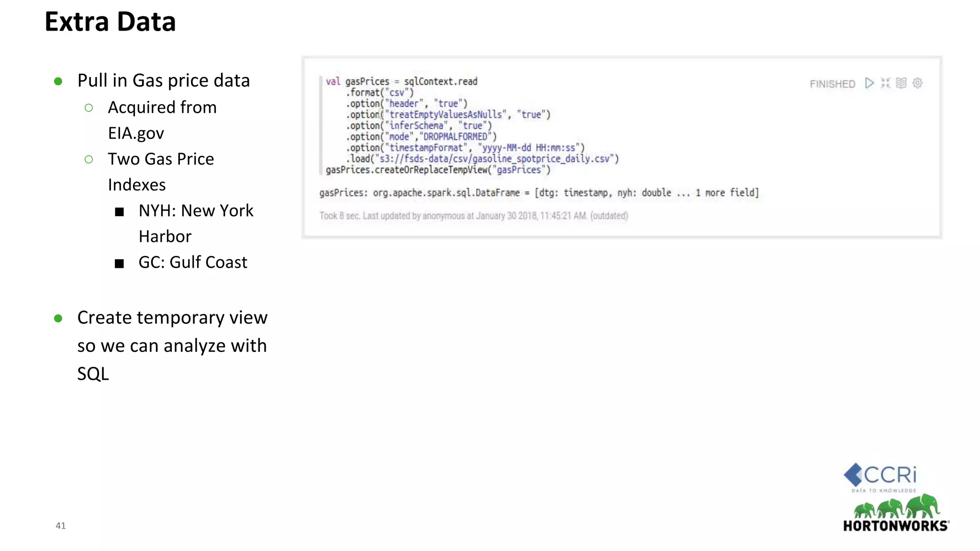The width and height of the screenshot is (980, 551).
Task: Click the .format("csv") code line
Action: [380, 92]
